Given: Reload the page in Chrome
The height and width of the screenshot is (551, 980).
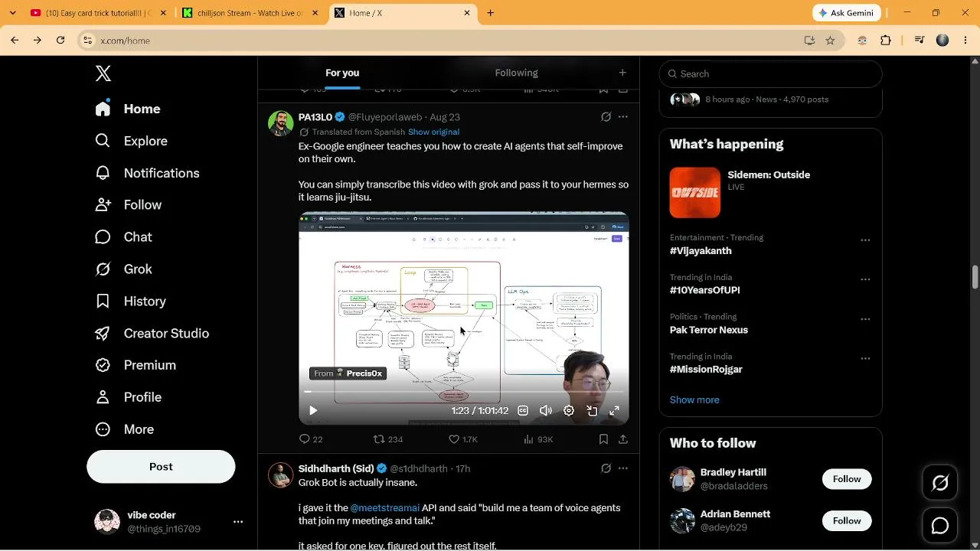Looking at the screenshot, I should (60, 41).
